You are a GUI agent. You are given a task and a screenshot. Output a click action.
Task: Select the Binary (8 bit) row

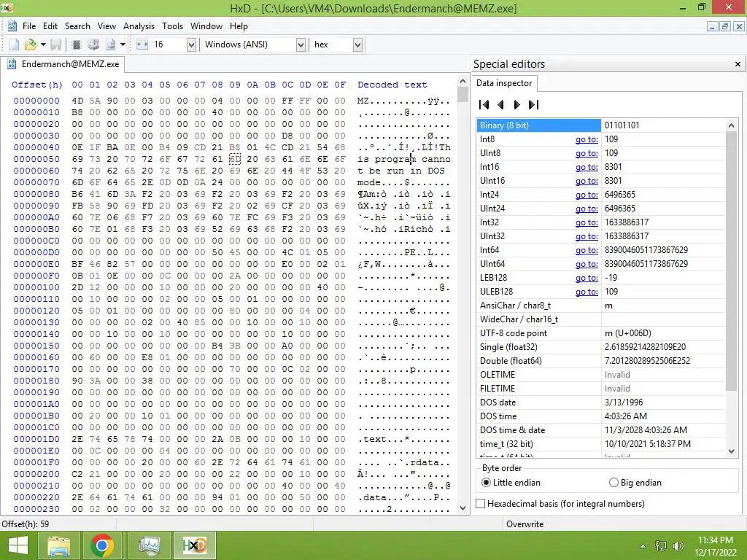(x=601, y=125)
